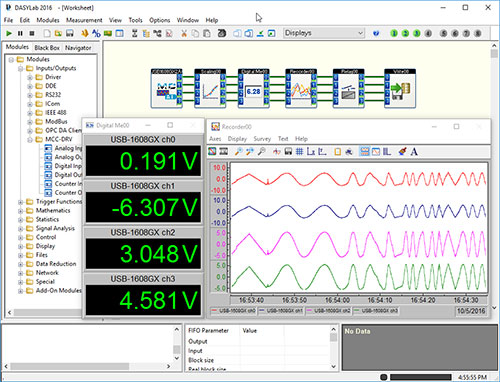Open the Measurement menu
The image size is (500, 382).
tap(84, 20)
